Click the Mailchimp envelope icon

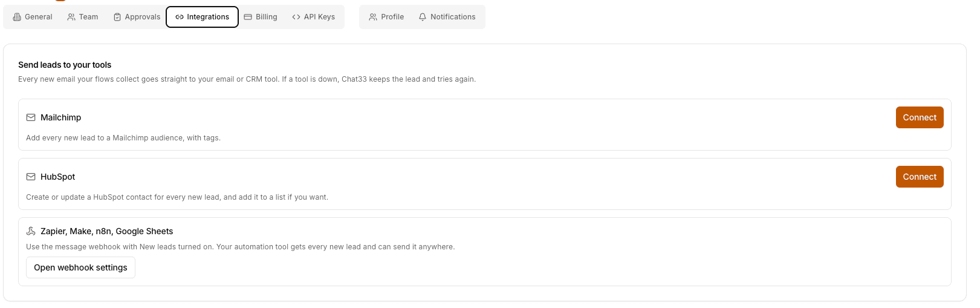click(x=31, y=117)
